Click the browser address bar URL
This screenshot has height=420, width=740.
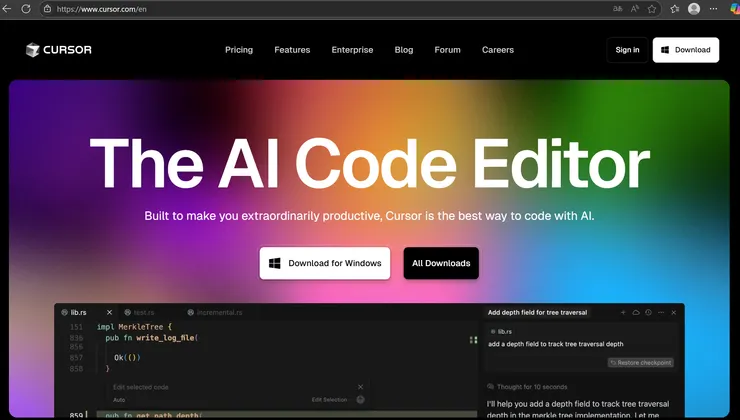point(101,9)
